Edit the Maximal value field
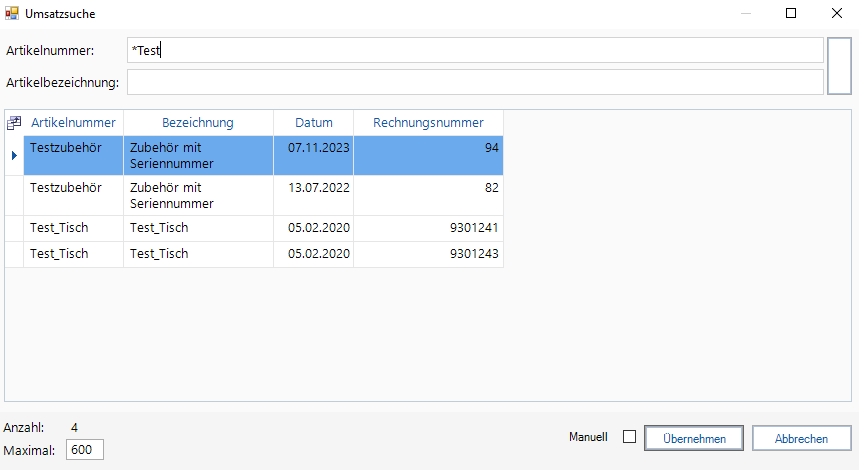Viewport: 859px width, 470px height. [84, 450]
